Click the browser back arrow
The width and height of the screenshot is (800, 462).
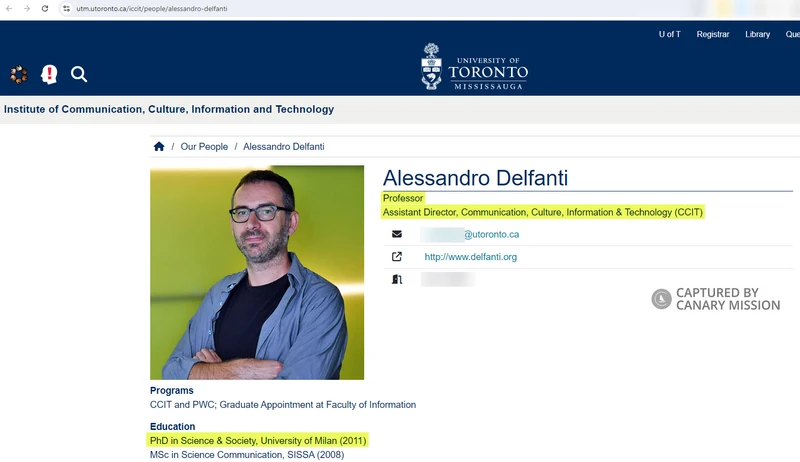(x=9, y=9)
